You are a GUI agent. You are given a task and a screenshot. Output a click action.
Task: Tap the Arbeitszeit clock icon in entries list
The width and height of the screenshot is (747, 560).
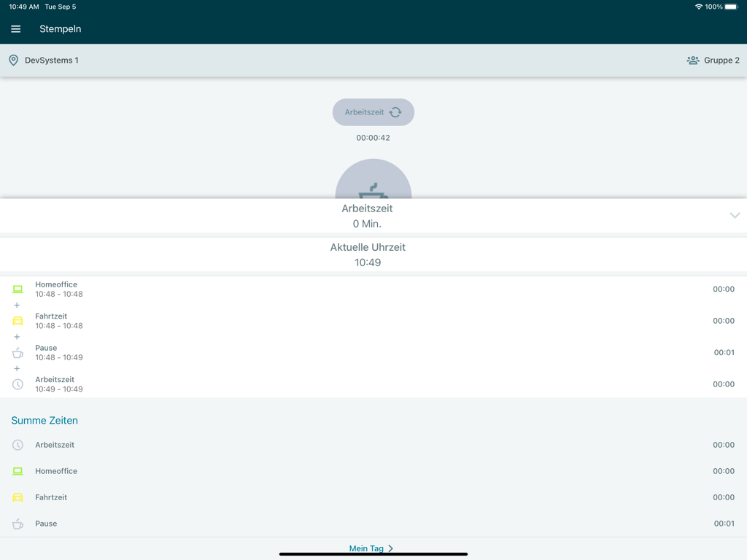18,384
